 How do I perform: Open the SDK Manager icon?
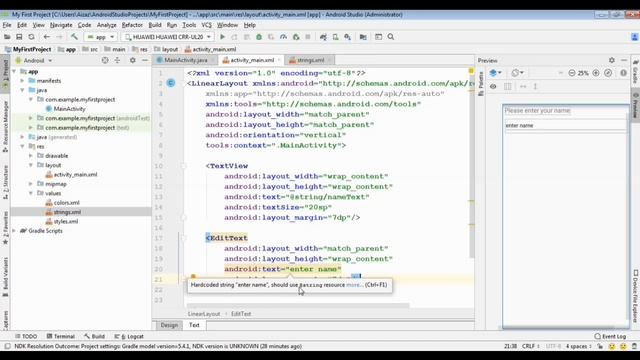pos(347,37)
